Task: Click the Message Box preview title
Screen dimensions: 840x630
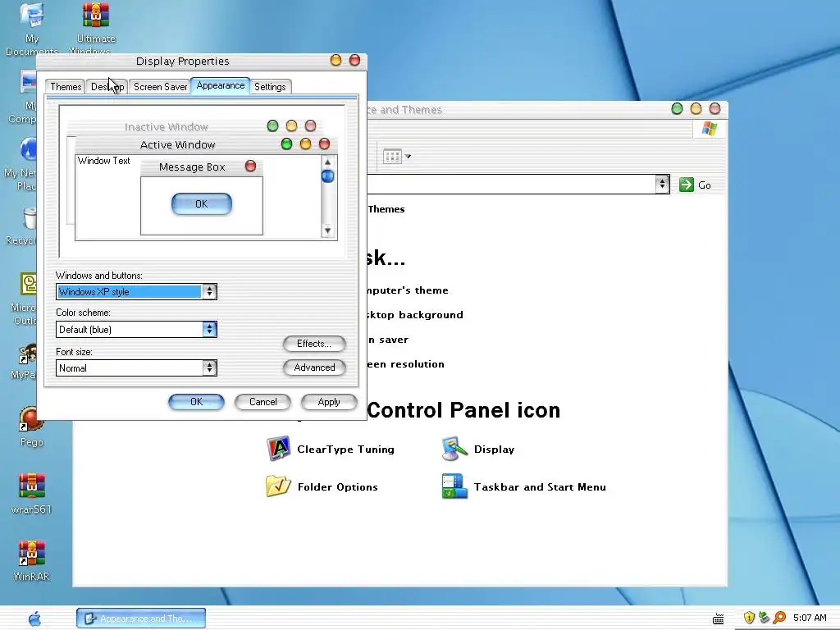Action: coord(192,167)
